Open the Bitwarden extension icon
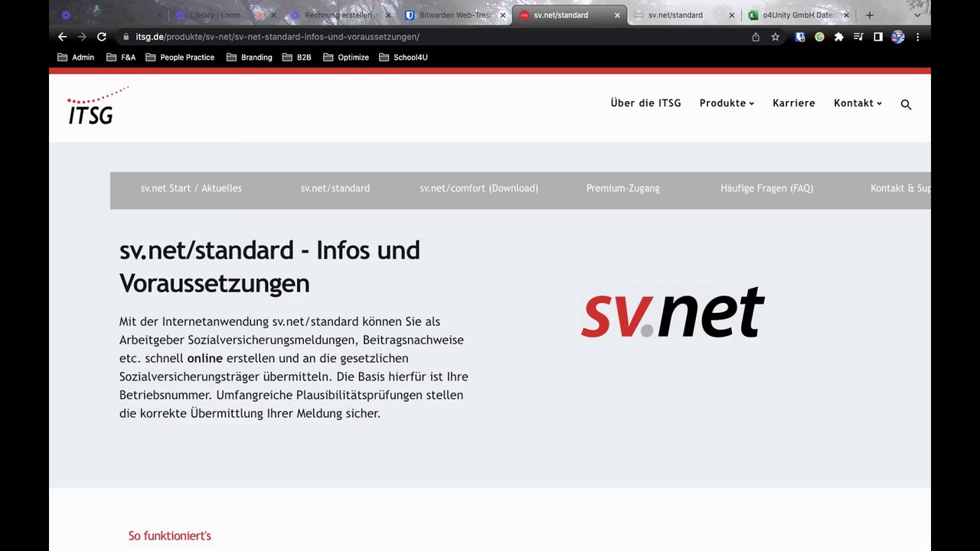 click(x=800, y=37)
